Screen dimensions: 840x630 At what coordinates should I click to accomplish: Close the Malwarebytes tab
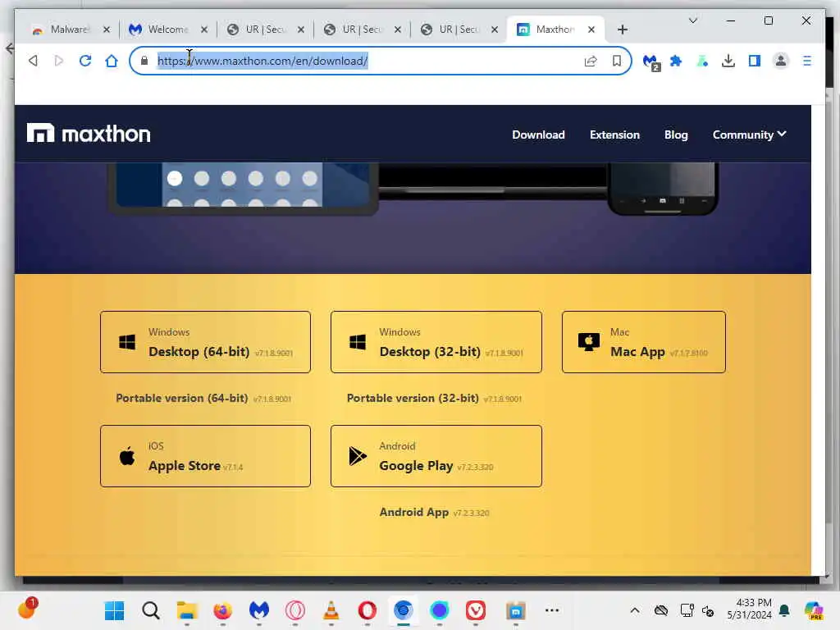107,30
